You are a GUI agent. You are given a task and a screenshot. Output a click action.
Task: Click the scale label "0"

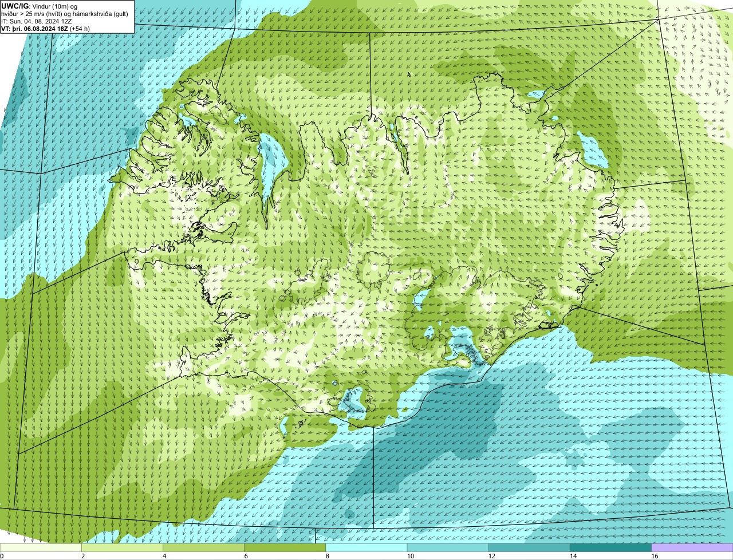point(2,556)
